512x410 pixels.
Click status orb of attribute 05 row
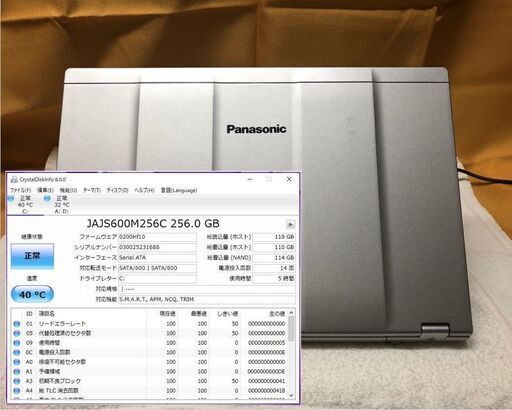pos(17,333)
